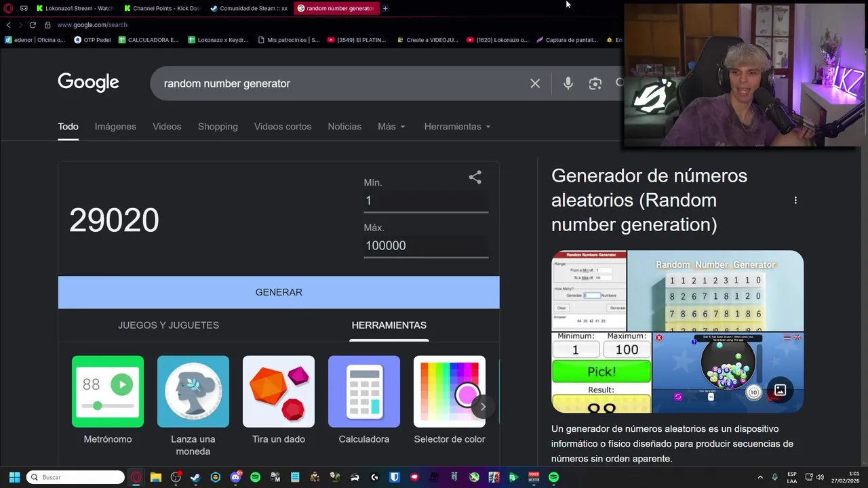Screen dimensions: 868x488
Task: Click the GENERAR button
Action: click(x=279, y=292)
